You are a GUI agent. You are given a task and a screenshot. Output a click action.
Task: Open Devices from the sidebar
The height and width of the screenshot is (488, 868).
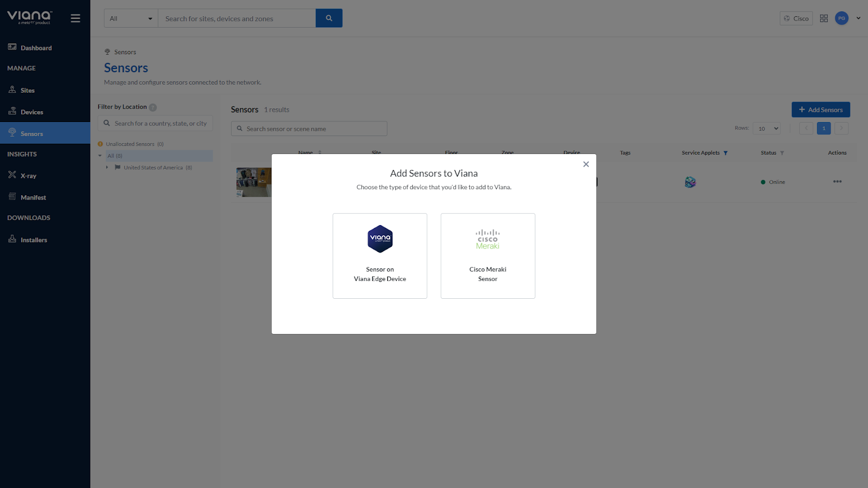31,112
